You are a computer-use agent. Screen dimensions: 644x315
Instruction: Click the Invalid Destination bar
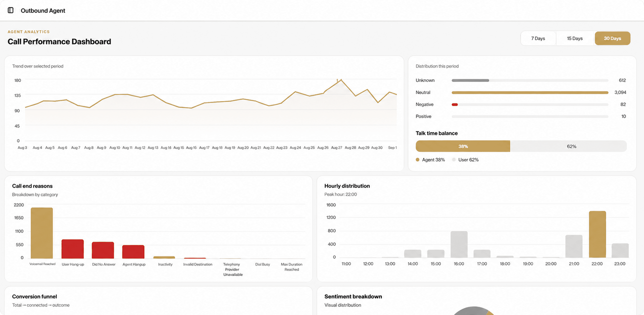click(195, 258)
